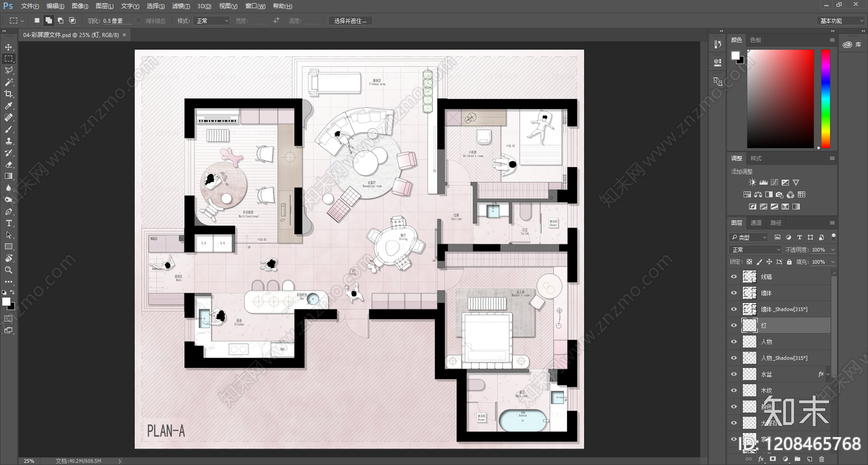
Task: Click the delete layer trash icon
Action: (x=821, y=459)
